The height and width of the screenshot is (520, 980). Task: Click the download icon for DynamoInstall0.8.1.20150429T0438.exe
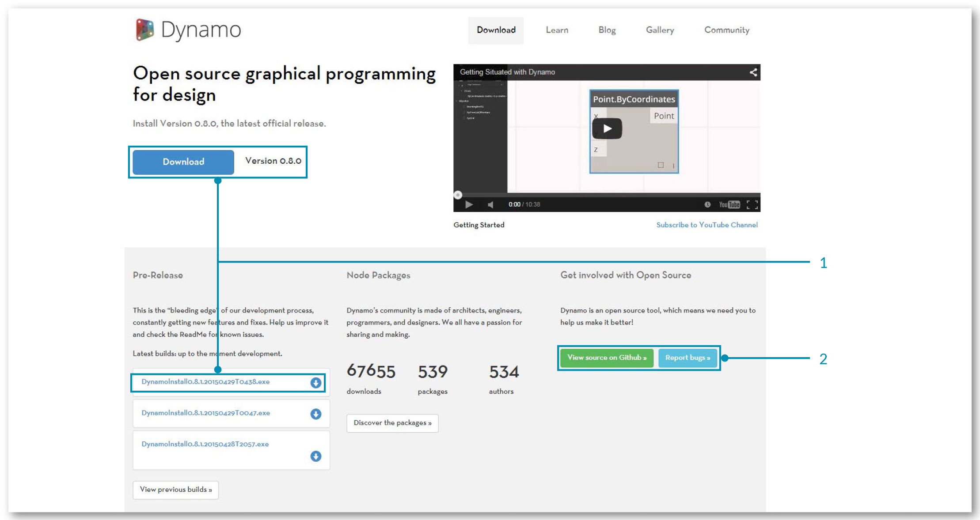pos(316,381)
